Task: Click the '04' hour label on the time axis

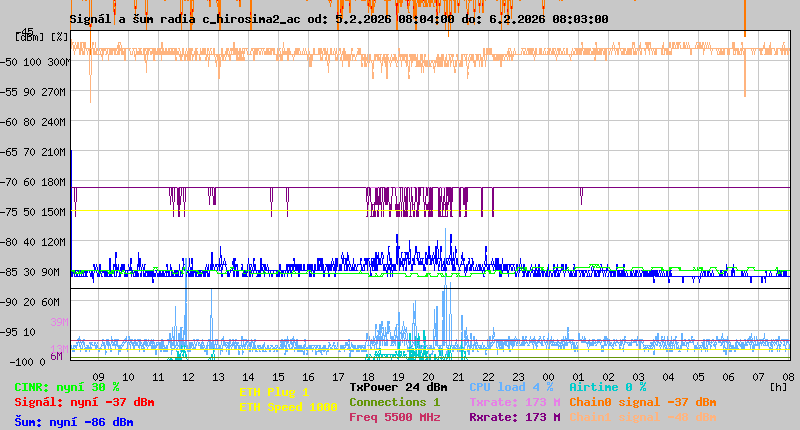Action: tap(668, 377)
